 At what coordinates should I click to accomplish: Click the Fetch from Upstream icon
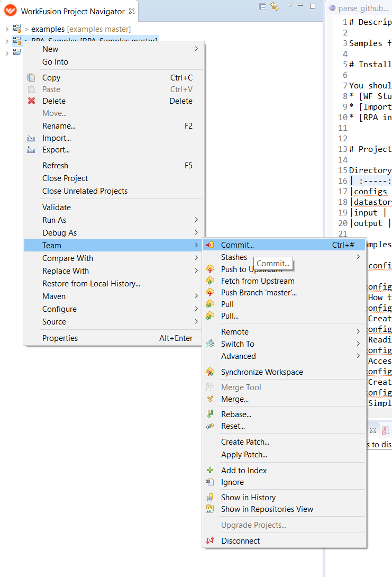click(x=210, y=281)
